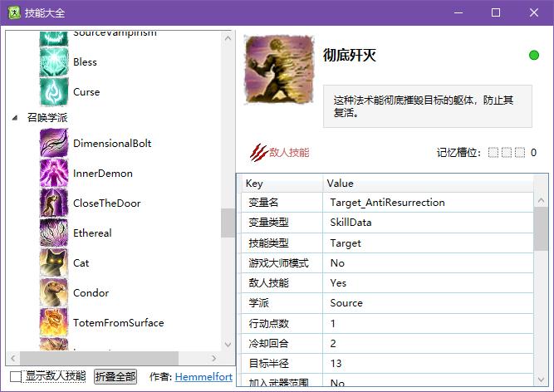Click the horizontal scrollbar thumb

click(x=99, y=359)
